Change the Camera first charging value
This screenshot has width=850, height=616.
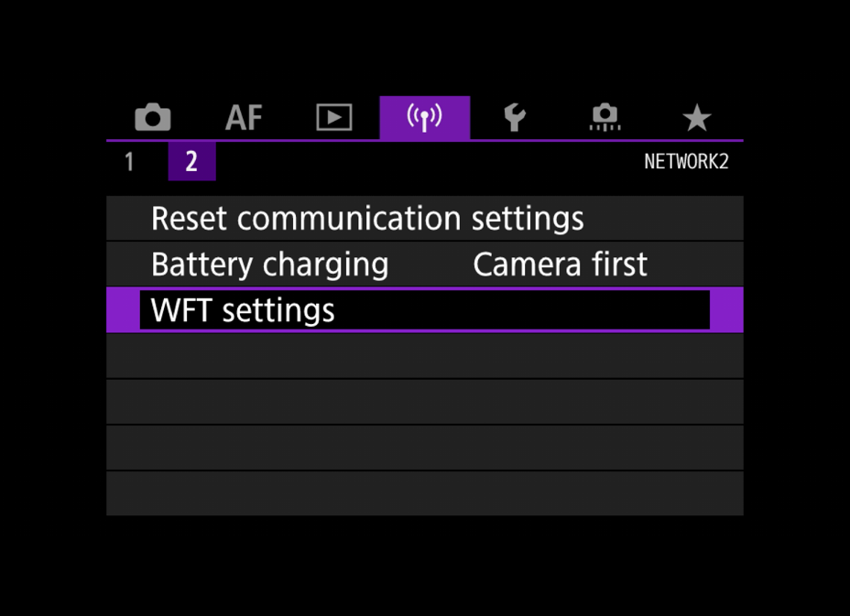pos(560,265)
